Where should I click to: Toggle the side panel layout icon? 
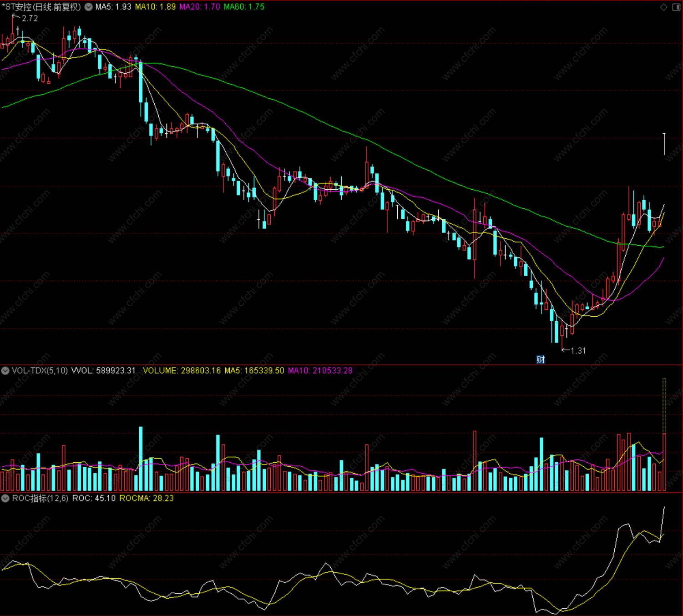tap(676, 7)
